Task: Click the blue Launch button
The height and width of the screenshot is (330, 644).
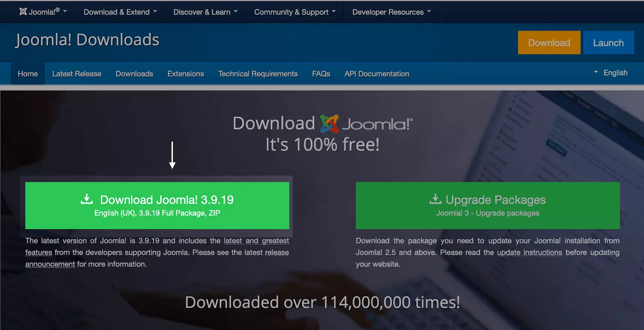Action: (608, 43)
